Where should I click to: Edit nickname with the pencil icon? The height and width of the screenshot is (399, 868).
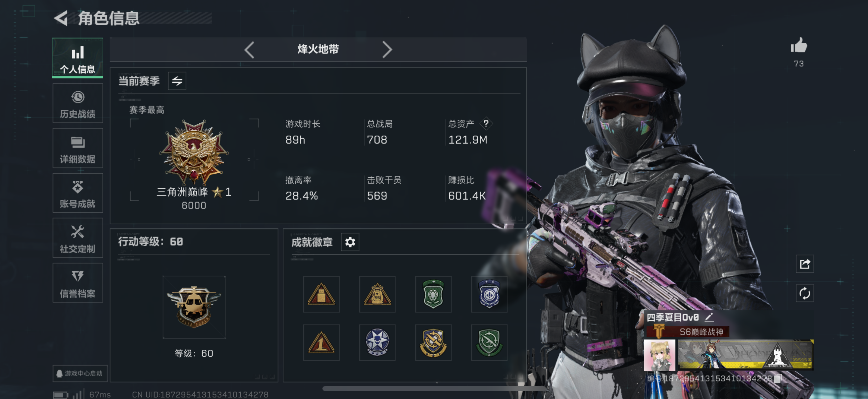[709, 317]
